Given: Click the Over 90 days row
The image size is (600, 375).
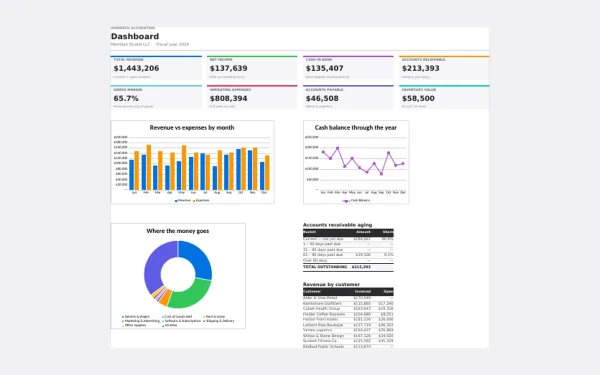Looking at the screenshot, I should tap(348, 260).
